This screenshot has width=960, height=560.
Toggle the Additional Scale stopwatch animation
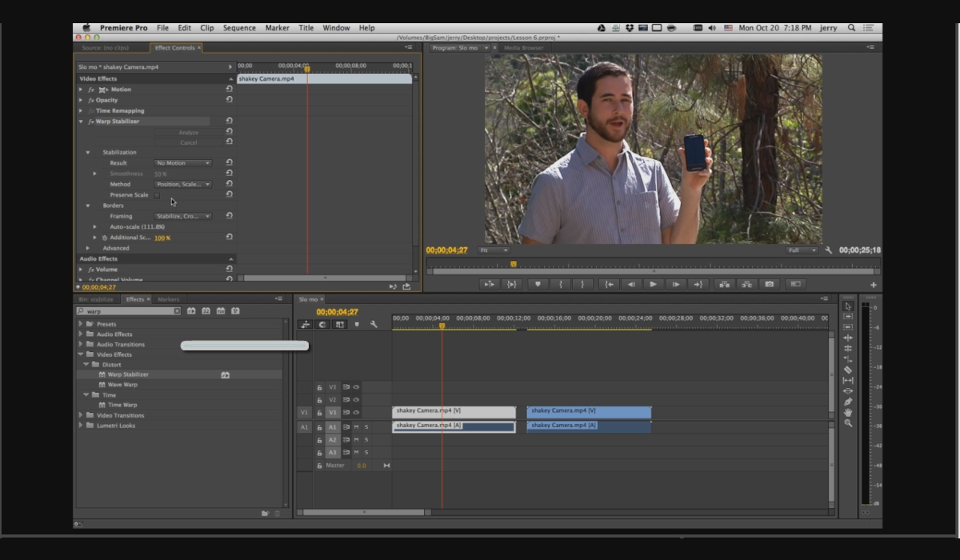[105, 238]
